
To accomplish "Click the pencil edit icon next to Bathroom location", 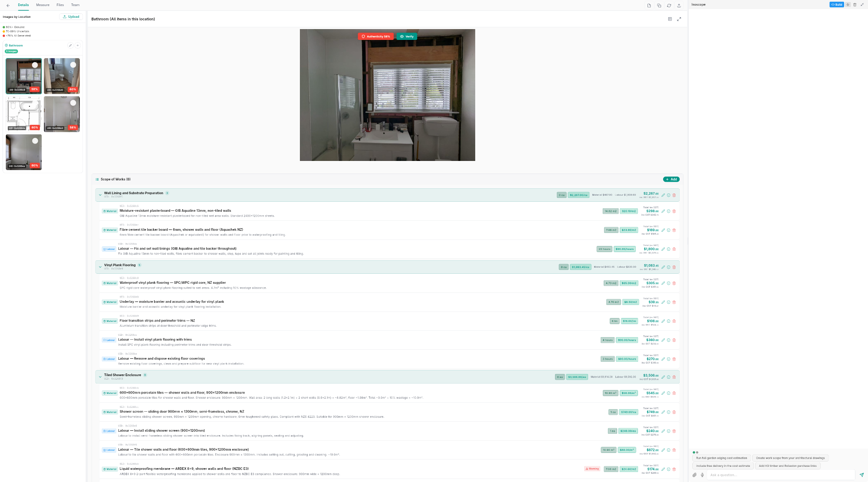I will coord(70,45).
